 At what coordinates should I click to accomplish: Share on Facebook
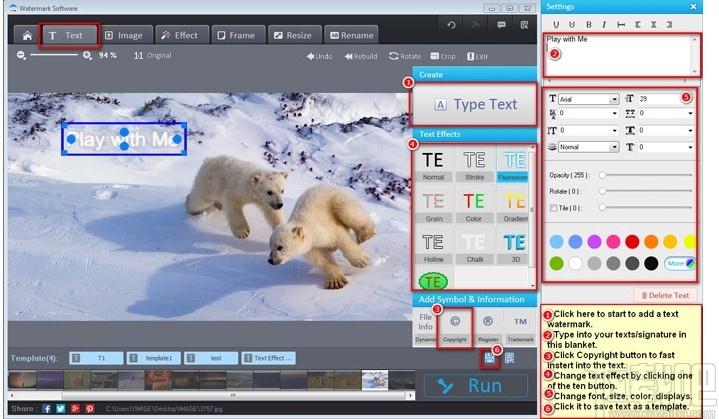click(47, 408)
